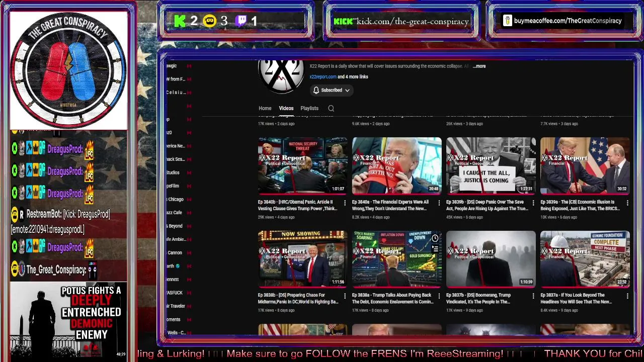The height and width of the screenshot is (362, 644).
Task: Play the 'Economic Foundation Complete' thumbnail
Action: (585, 259)
